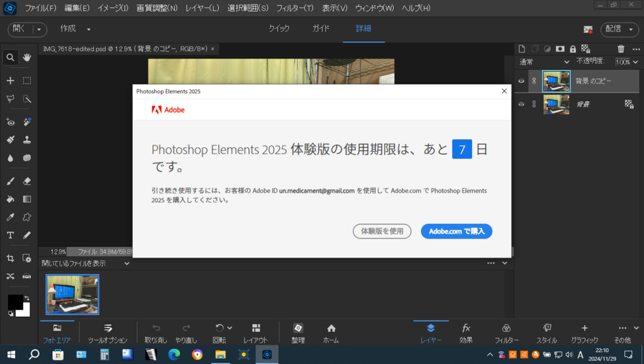This screenshot has height=364, width=644.
Task: Select the Recompose tool
Action: click(x=27, y=258)
